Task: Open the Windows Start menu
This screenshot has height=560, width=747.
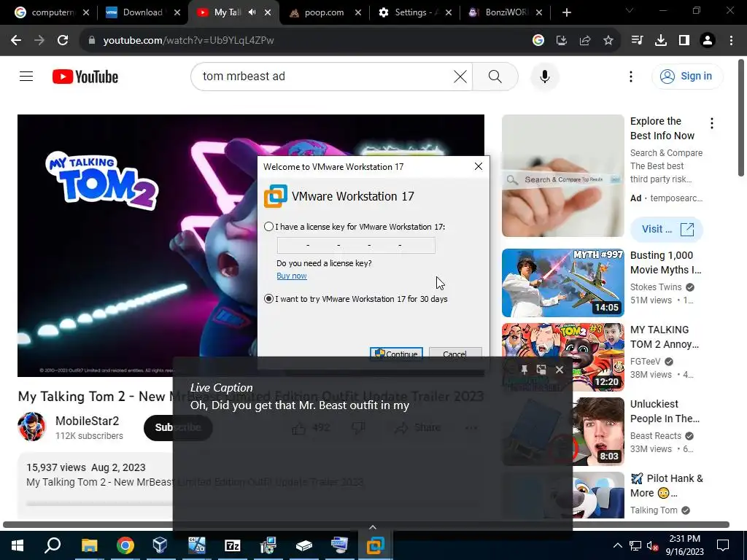Action: coord(18,545)
